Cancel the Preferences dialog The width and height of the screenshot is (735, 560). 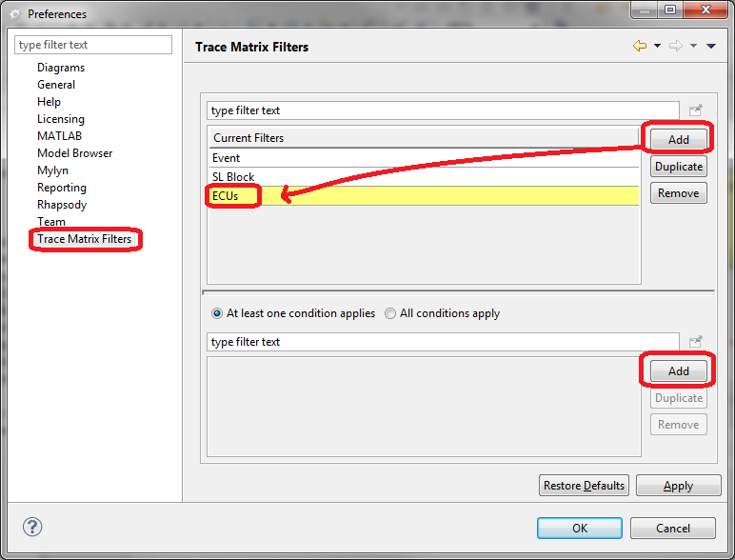[673, 529]
